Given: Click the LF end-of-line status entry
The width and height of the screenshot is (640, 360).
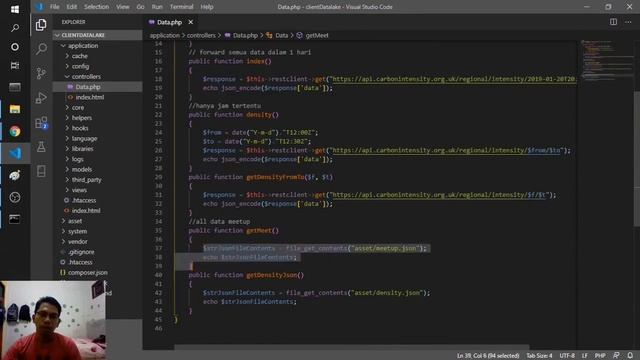Looking at the screenshot, I should click(x=584, y=356).
